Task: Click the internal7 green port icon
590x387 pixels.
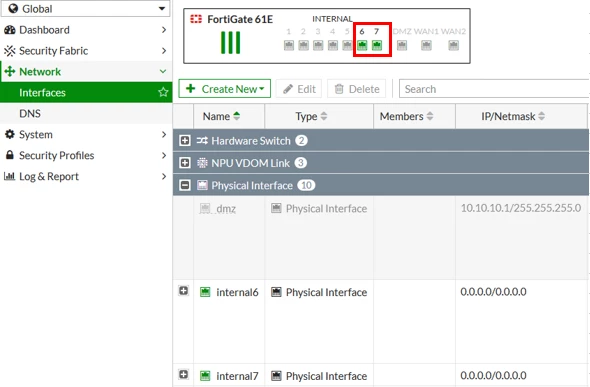Action: pos(205,376)
